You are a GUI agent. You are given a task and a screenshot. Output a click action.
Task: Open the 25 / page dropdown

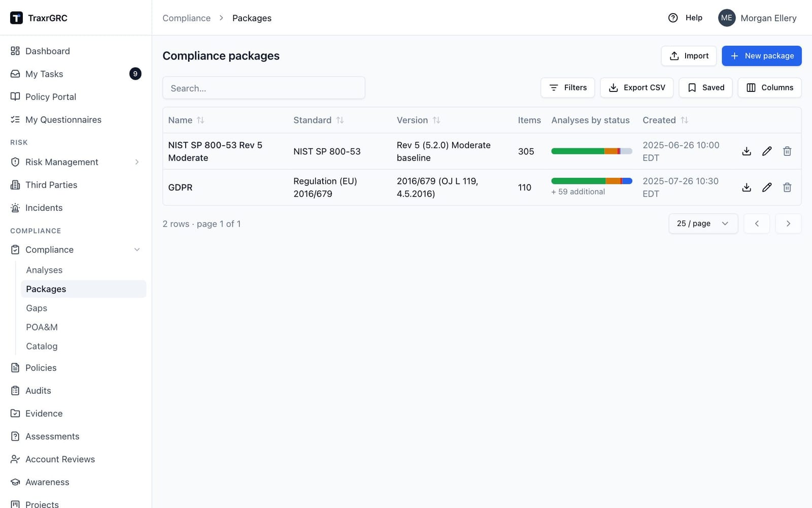(703, 224)
